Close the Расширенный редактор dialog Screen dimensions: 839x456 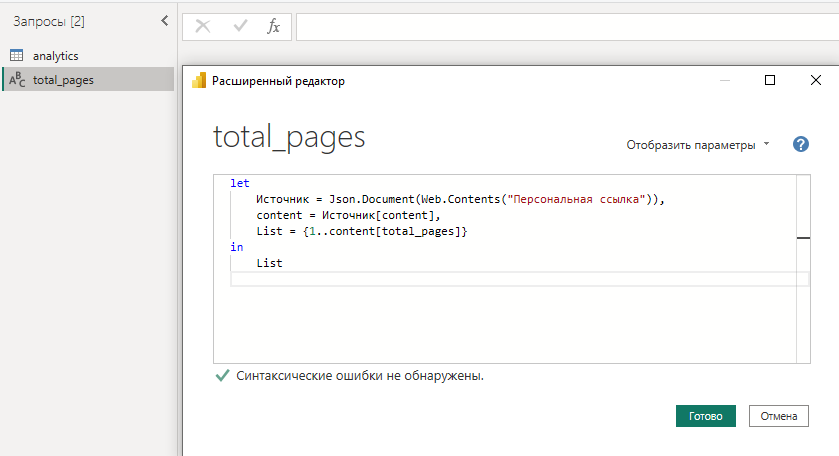(x=815, y=80)
